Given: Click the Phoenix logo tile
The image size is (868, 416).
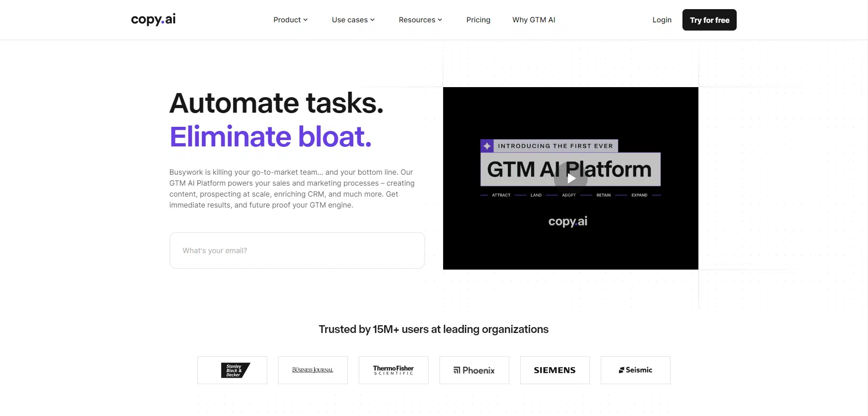Looking at the screenshot, I should point(474,370).
